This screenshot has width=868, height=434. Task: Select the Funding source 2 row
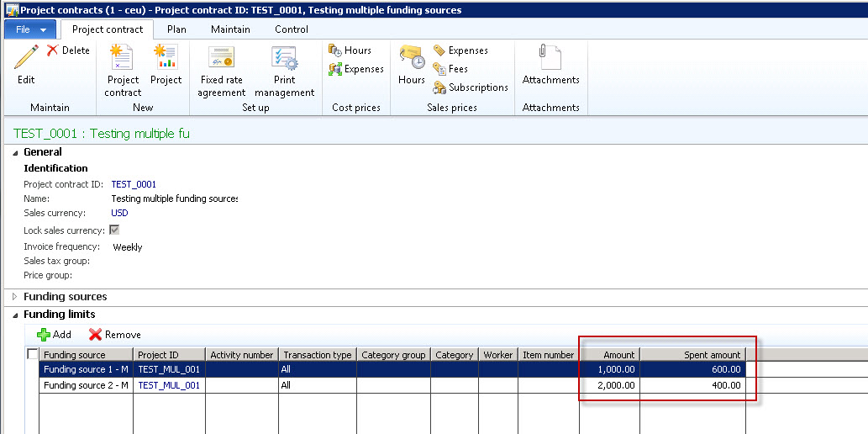pyautogui.click(x=86, y=385)
